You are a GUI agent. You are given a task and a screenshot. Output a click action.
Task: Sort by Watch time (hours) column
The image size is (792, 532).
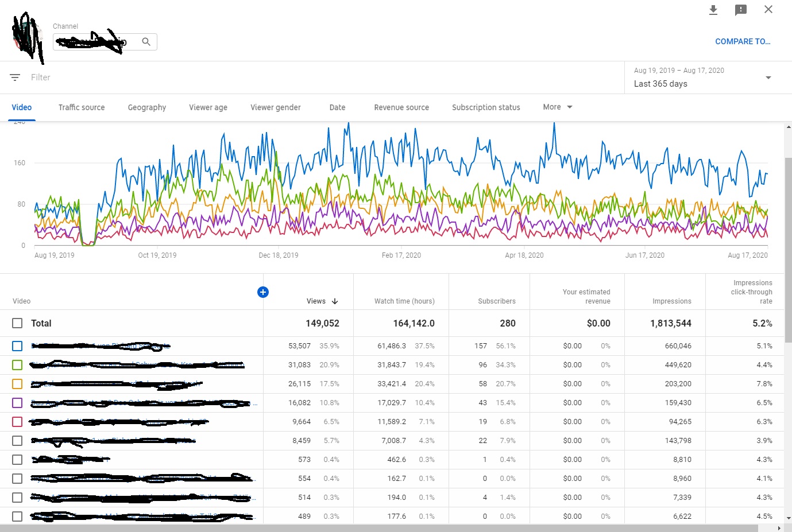[404, 301]
